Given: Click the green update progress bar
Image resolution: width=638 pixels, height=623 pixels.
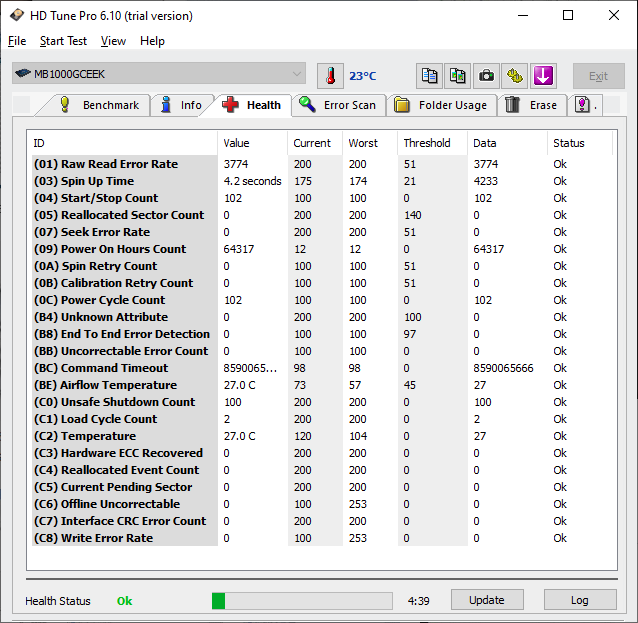Looking at the screenshot, I should (x=302, y=601).
